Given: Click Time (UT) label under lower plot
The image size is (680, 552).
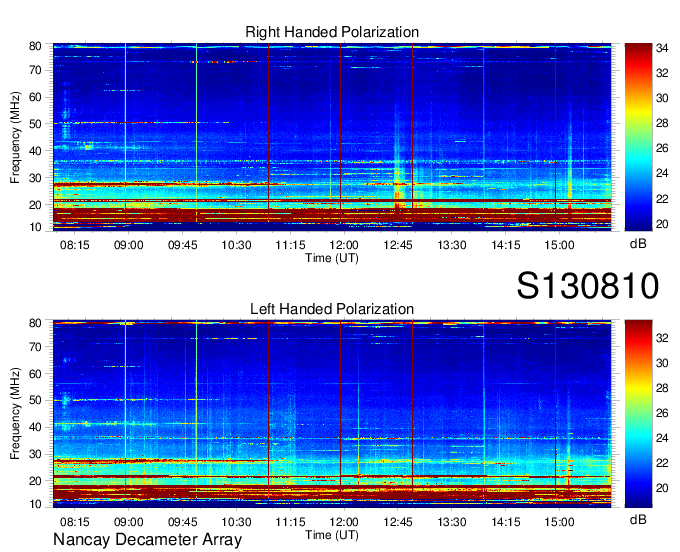Looking at the screenshot, I should [x=332, y=535].
